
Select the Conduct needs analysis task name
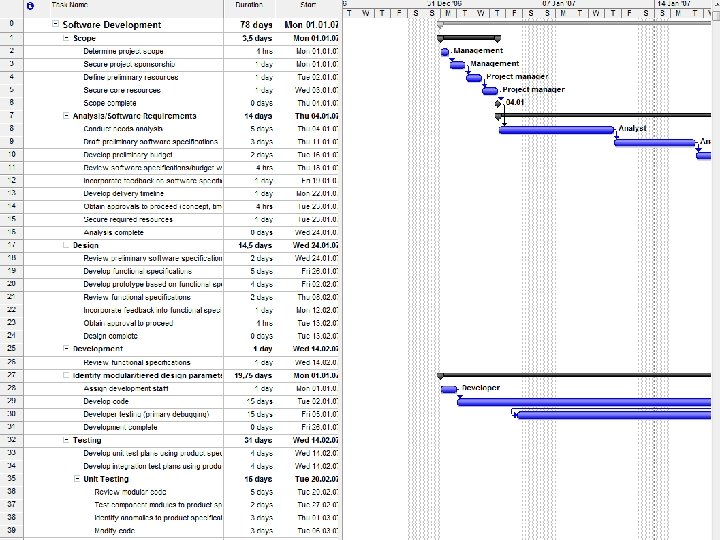click(123, 129)
